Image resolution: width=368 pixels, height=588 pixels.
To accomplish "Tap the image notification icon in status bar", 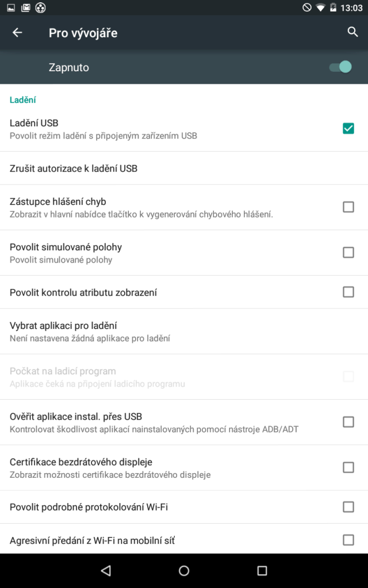I will (11, 7).
